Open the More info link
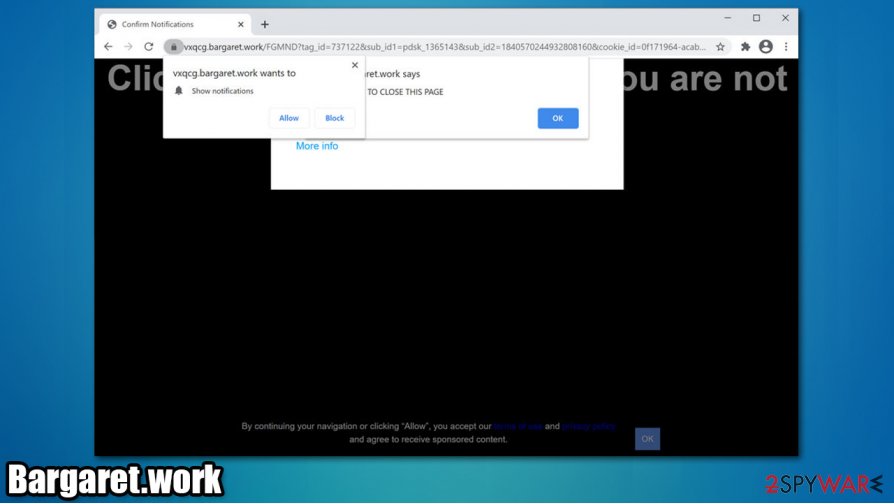Screen dimensions: 894x504 [x=317, y=146]
